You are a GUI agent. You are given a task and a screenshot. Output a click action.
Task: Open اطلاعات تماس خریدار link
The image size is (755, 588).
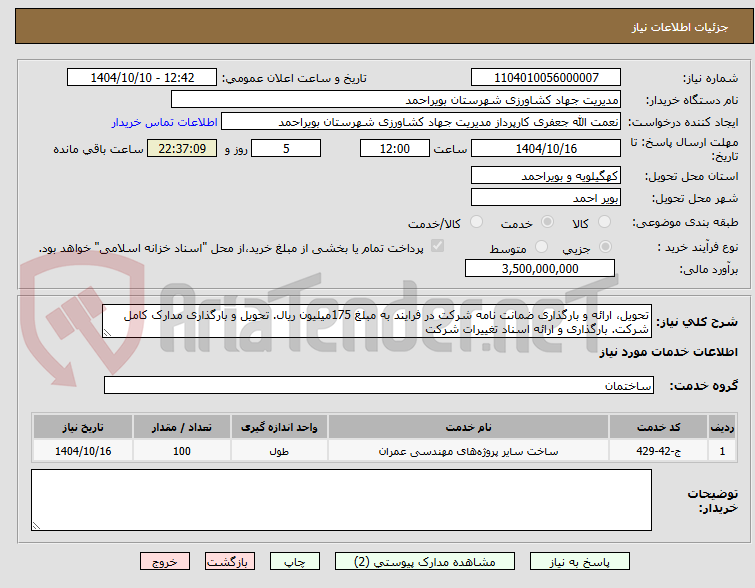[165, 122]
